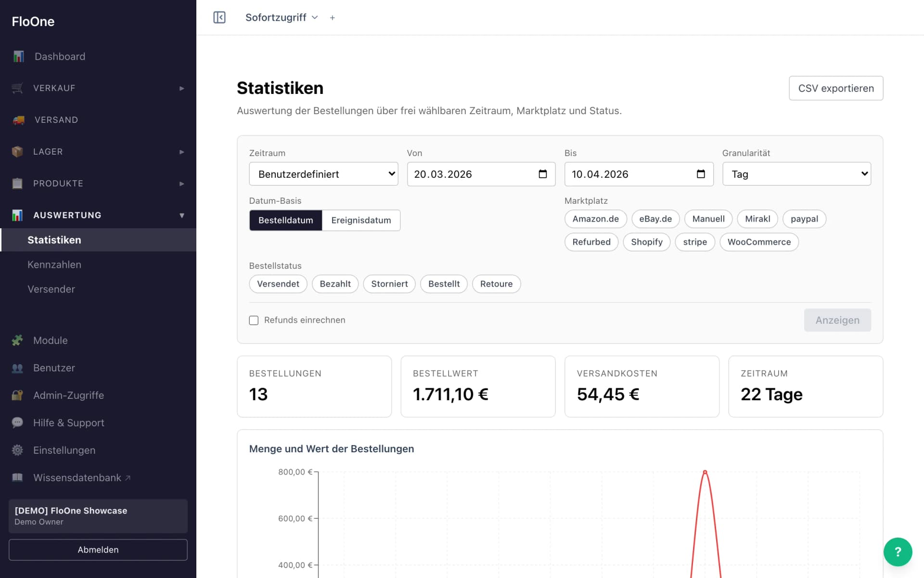Click the Verkauf shopping cart icon

pos(17,88)
